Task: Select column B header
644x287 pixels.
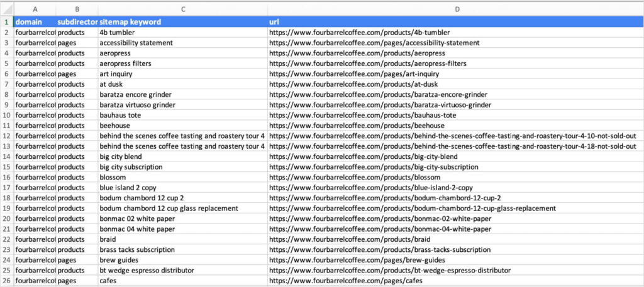Action: (77, 9)
